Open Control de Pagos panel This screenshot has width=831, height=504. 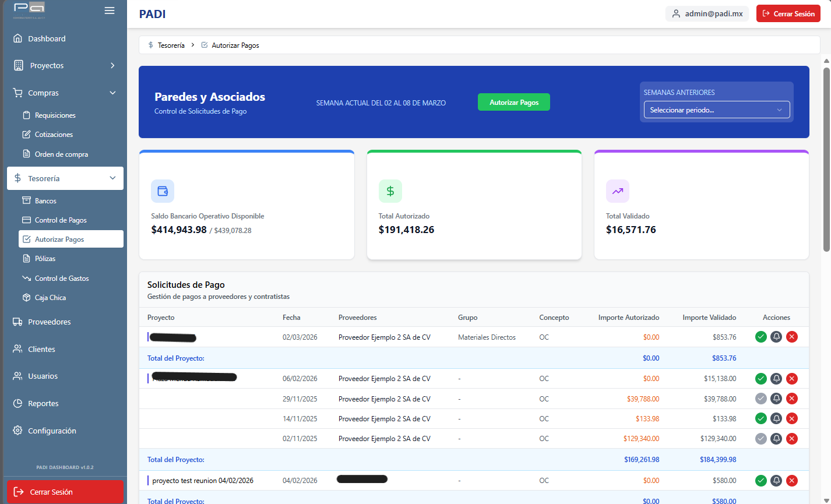click(62, 220)
